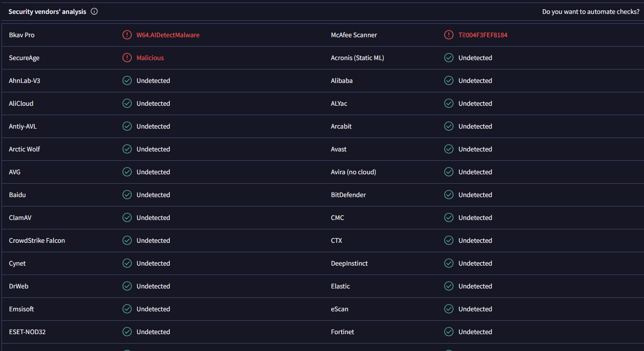The image size is (644, 351).
Task: Select the DeepInstinct vendor name
Action: [350, 263]
